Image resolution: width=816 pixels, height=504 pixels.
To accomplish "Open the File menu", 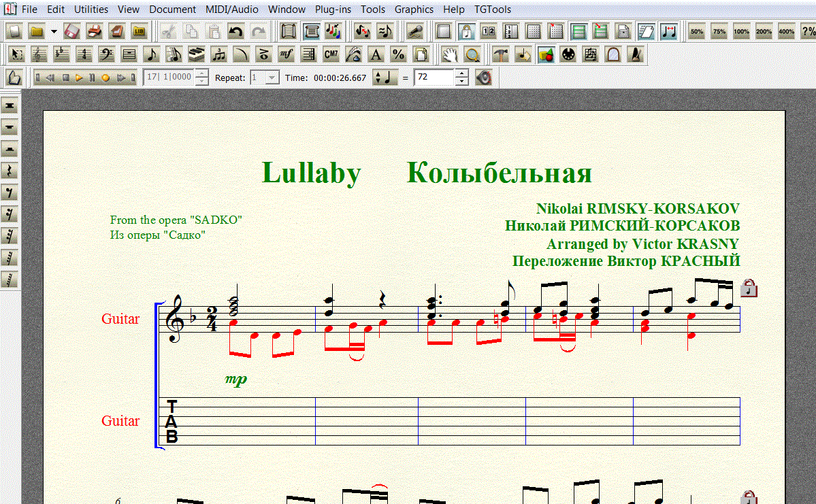I will [x=30, y=10].
